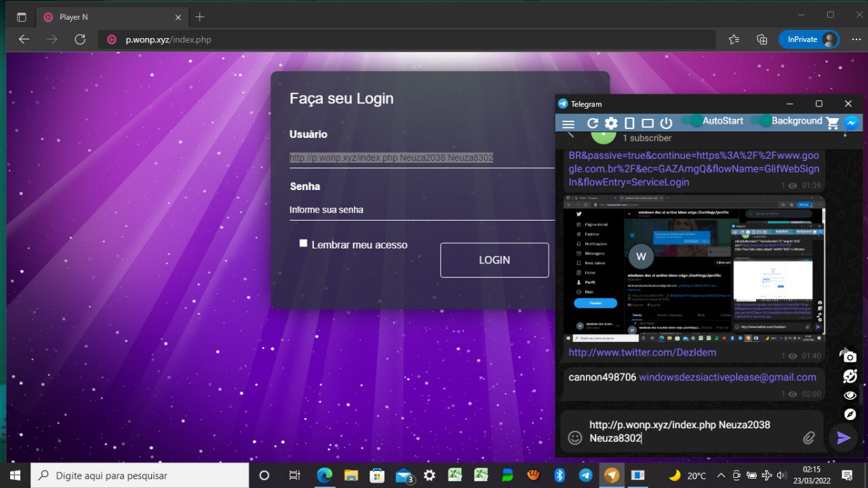
Task: Open the windowsdezsiactiveplease@gmail.com link
Action: pyautogui.click(x=728, y=377)
